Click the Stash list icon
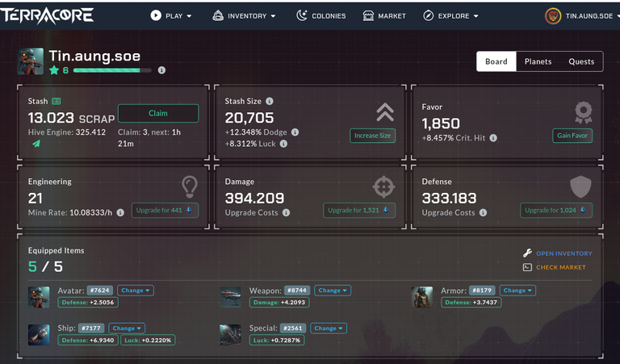Viewport: 620px width, 364px height. (57, 101)
